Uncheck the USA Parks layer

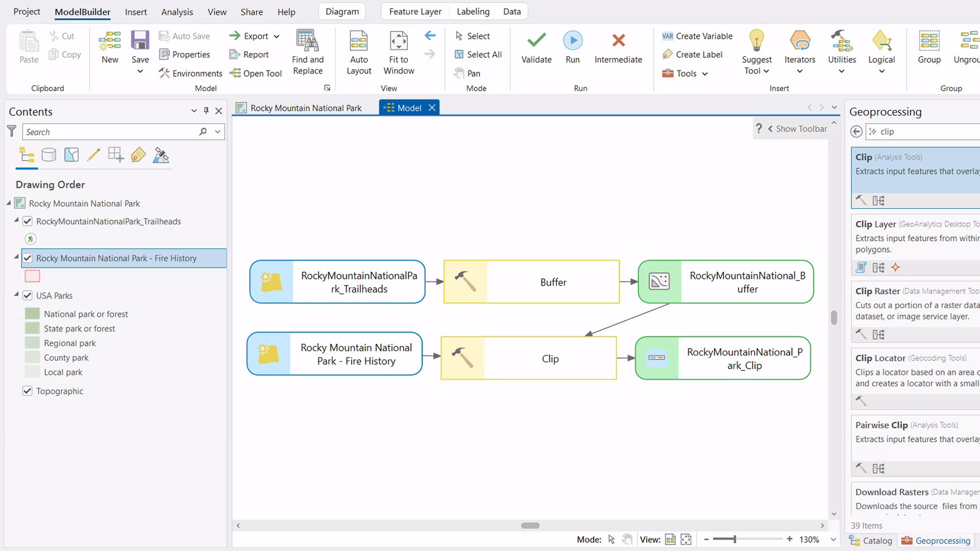(28, 295)
